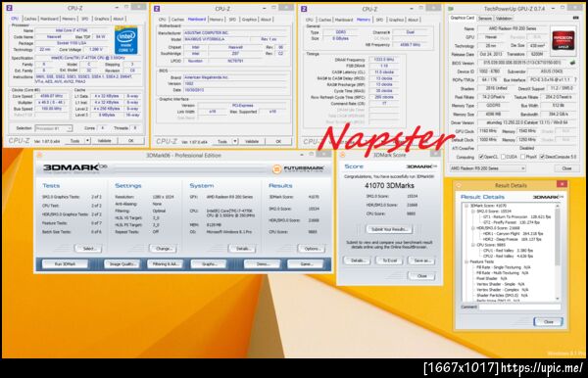Select GT1 - Return To Proxycon result row

click(516, 217)
